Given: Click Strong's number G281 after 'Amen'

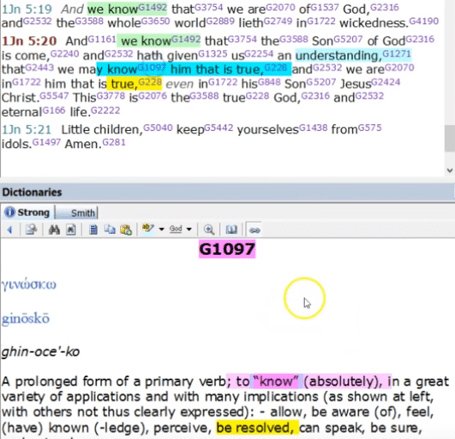Looking at the screenshot, I should pyautogui.click(x=114, y=142).
